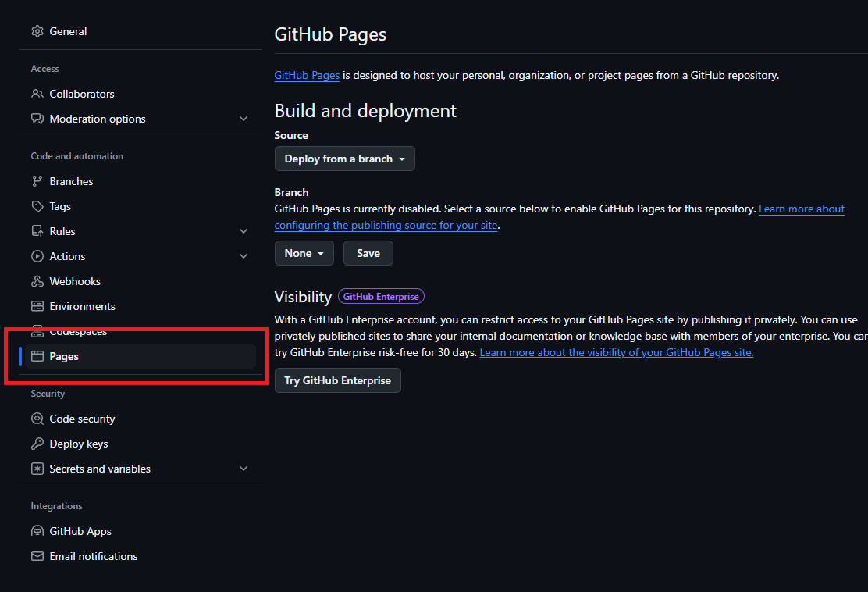Image resolution: width=868 pixels, height=592 pixels.
Task: Click the Code and automation section label
Action: click(77, 156)
